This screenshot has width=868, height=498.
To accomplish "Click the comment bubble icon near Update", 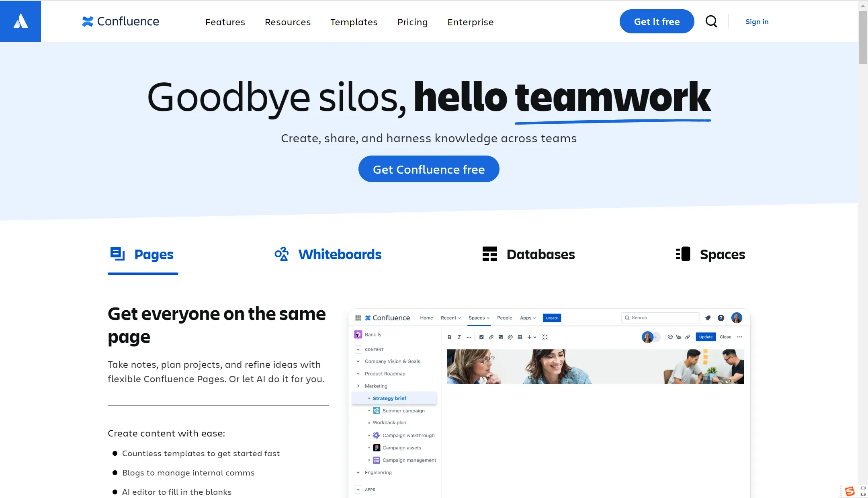I will point(670,337).
